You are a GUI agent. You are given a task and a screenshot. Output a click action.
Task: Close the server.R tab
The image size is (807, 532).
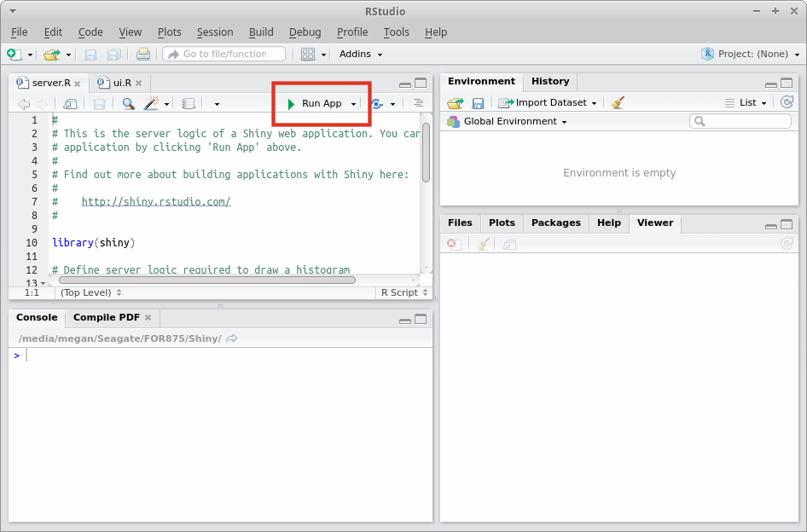coord(77,84)
